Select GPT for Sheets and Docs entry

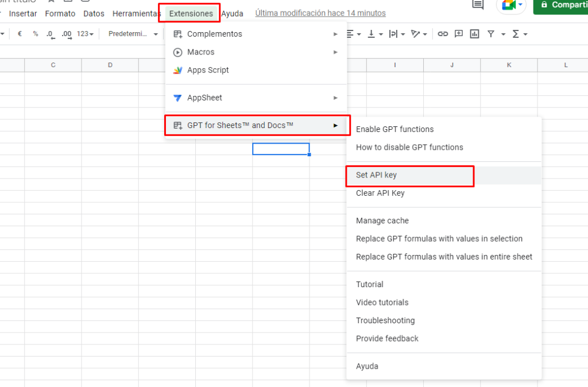point(256,125)
